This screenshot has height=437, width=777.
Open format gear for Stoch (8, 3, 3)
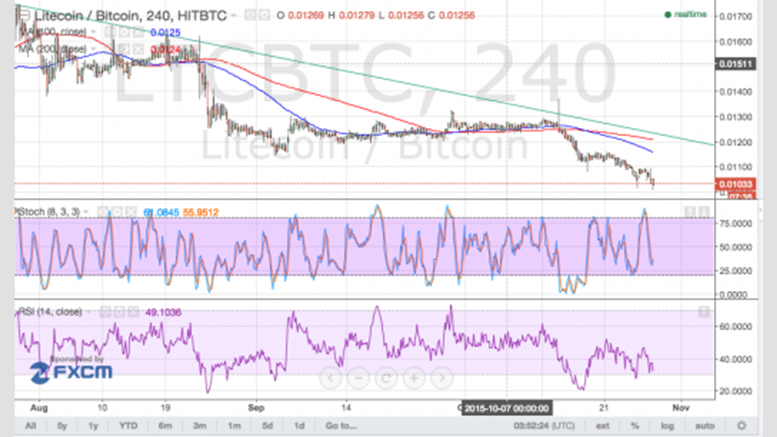(x=116, y=212)
